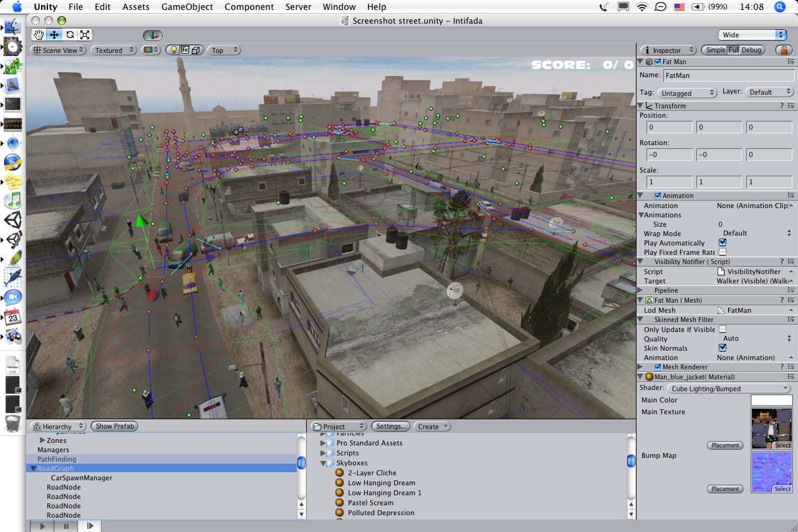
Task: Click the colored axes gizmo button
Action: (152, 36)
